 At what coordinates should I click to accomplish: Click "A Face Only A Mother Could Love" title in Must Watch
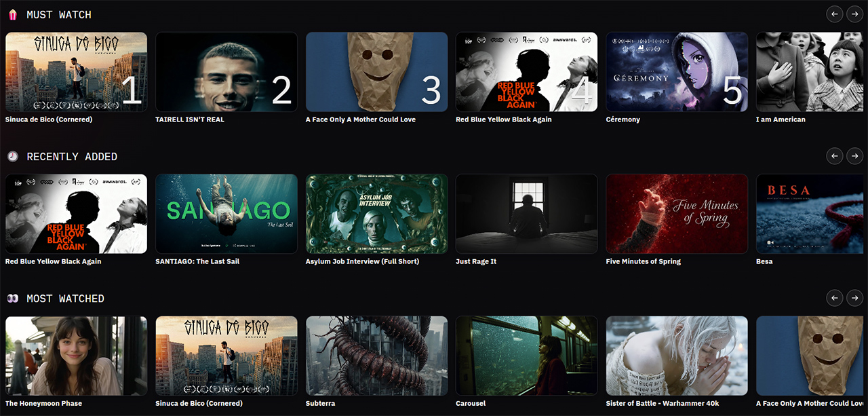click(361, 119)
